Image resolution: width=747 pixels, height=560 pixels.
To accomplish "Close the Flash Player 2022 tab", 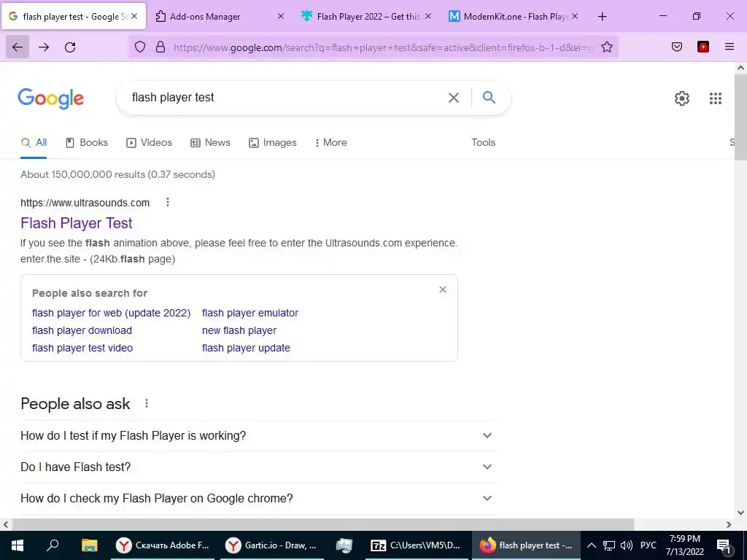I will (427, 16).
